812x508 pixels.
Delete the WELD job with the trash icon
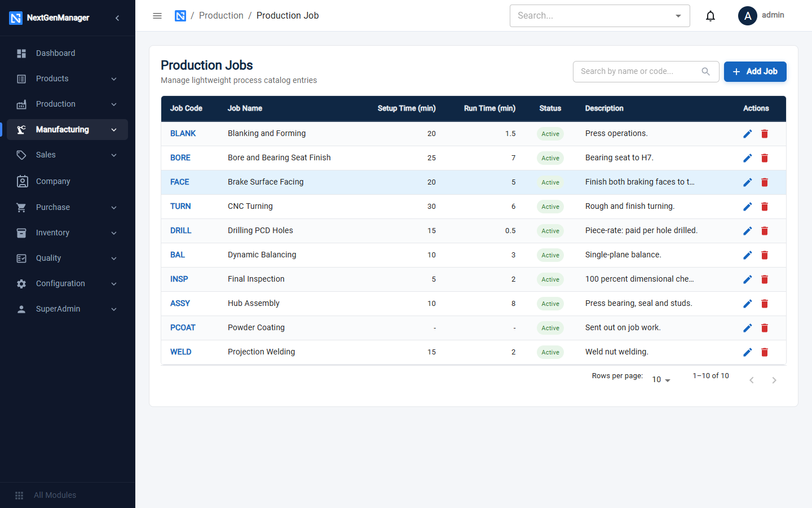click(765, 352)
